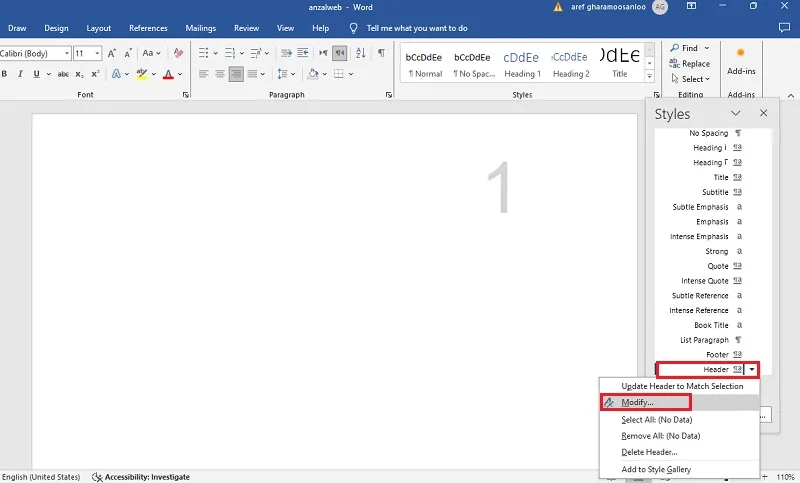Apply shading paint bucket
Screen dimensions: 800x483
pyautogui.click(x=313, y=74)
